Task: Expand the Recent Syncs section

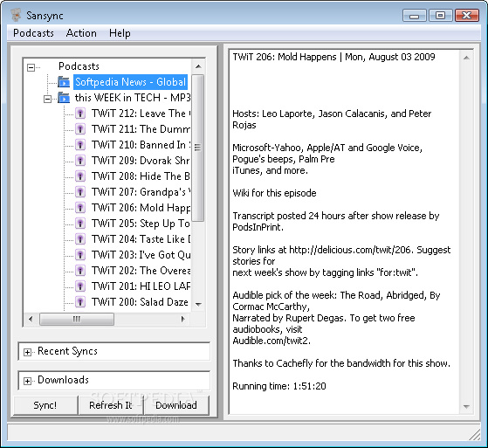Action: pyautogui.click(x=27, y=352)
